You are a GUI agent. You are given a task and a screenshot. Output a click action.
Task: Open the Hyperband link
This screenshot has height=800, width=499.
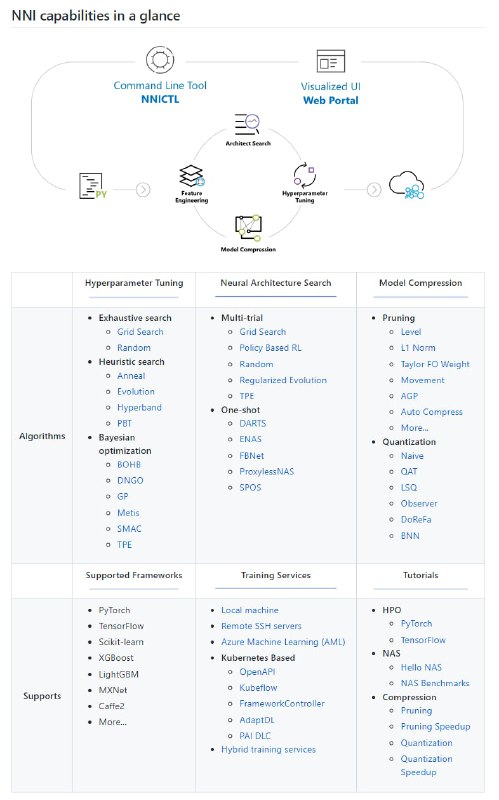[x=139, y=407]
